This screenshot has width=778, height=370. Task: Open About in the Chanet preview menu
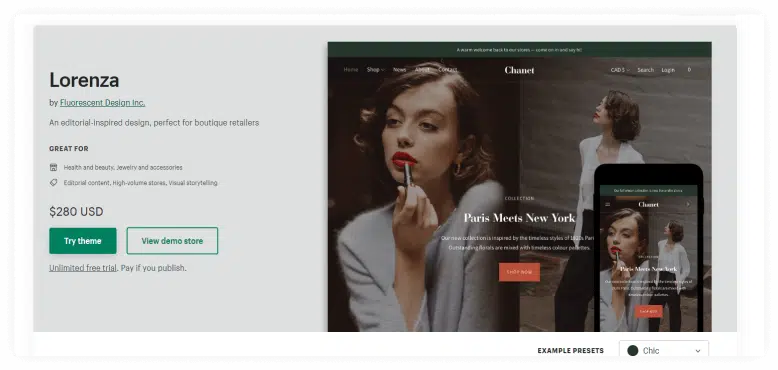click(422, 70)
